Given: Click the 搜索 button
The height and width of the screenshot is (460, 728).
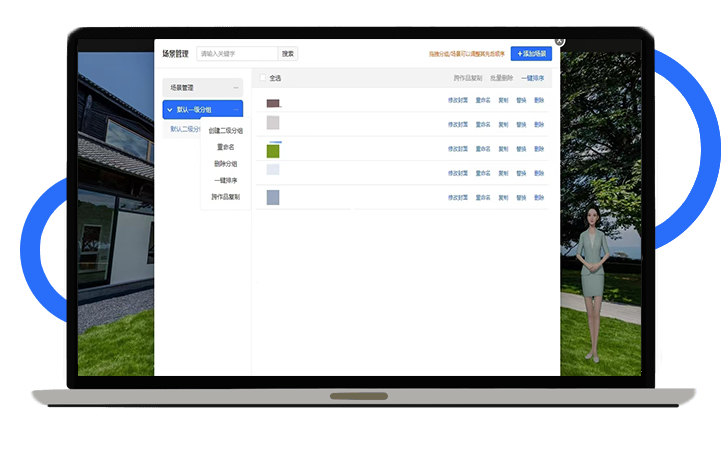Looking at the screenshot, I should [288, 54].
